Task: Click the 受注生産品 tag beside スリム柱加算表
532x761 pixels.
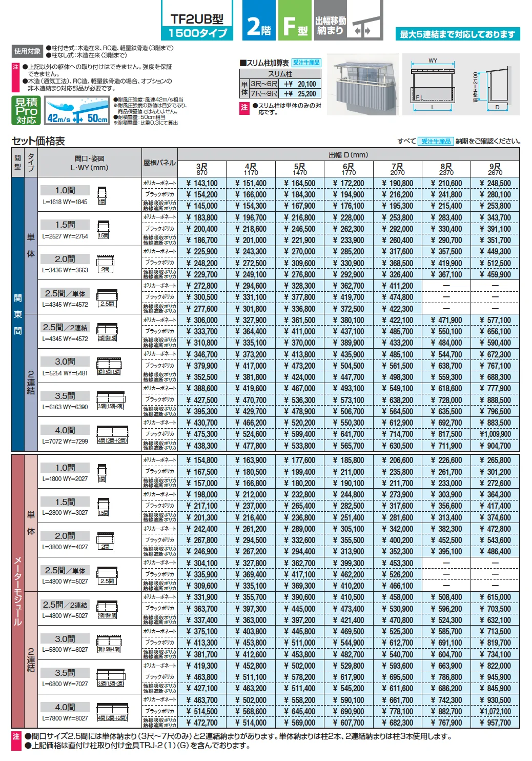Action: [306, 63]
